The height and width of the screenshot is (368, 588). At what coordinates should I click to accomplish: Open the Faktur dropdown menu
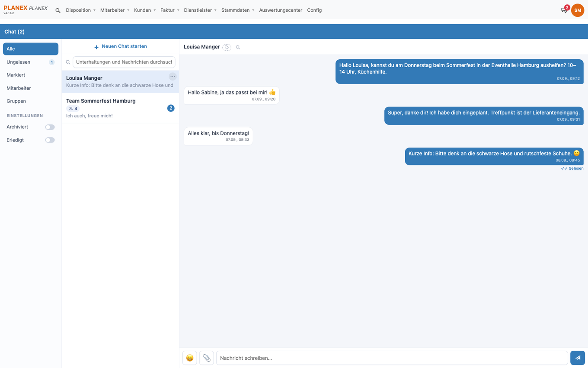tap(170, 10)
